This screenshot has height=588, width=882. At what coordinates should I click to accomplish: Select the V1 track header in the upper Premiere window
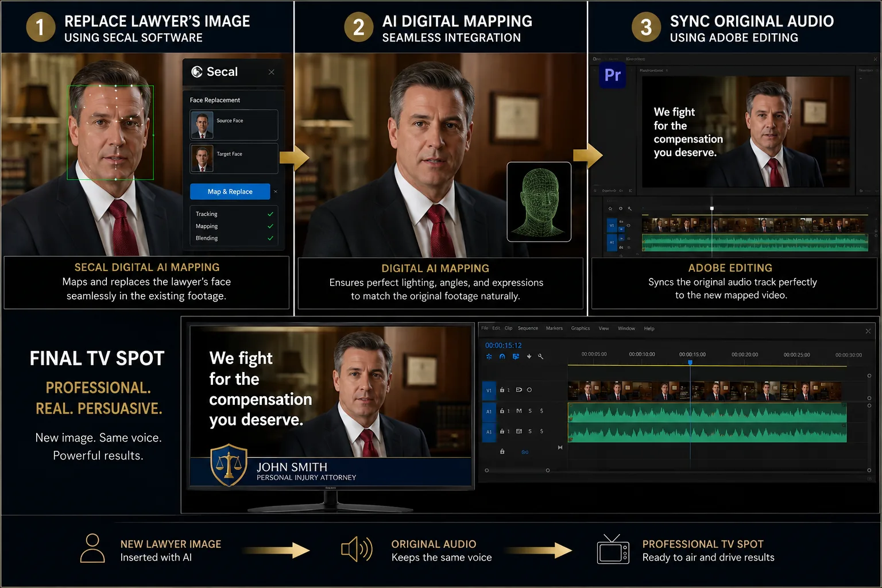point(612,226)
